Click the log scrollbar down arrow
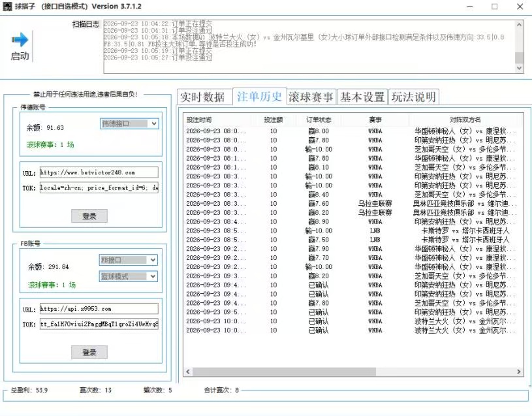 tap(519, 68)
